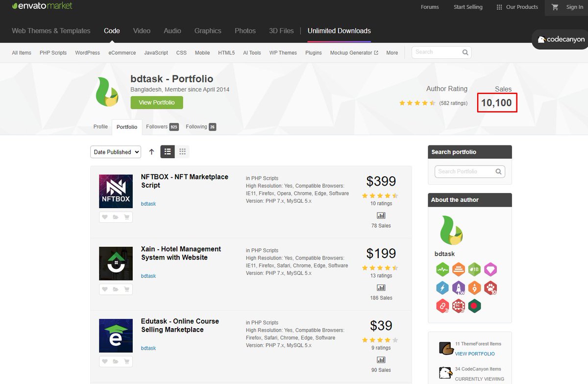Viewport: 588px width, 384px height.
Task: Open NFTBOX - NFT Marketplace Script title
Action: 184,181
